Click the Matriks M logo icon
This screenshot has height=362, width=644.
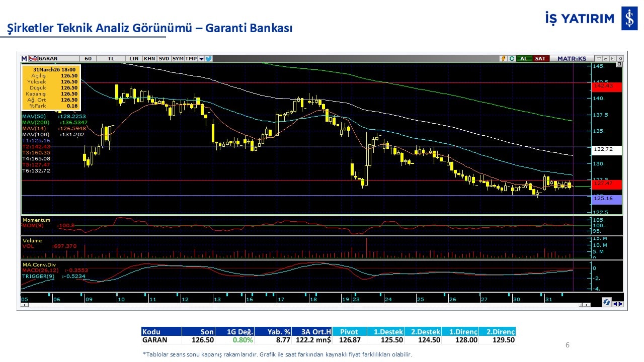coord(24,59)
